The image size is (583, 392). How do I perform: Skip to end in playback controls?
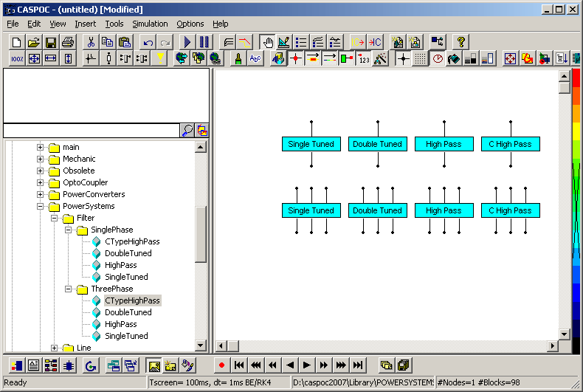click(x=358, y=365)
